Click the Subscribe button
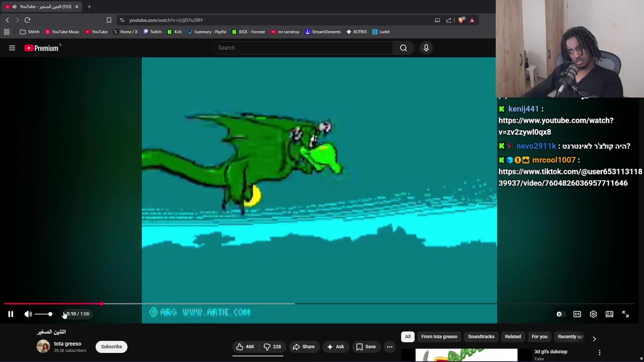The height and width of the screenshot is (362, 644). coord(111,346)
